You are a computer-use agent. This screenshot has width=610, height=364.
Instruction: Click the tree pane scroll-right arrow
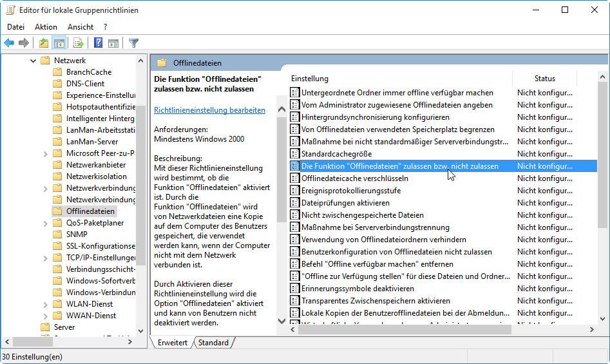[130, 341]
